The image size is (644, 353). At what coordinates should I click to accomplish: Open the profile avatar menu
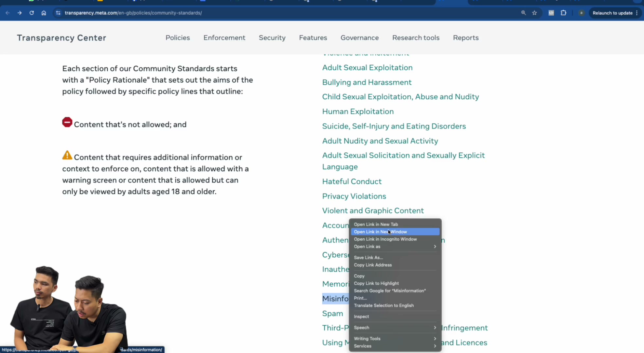coord(581,13)
